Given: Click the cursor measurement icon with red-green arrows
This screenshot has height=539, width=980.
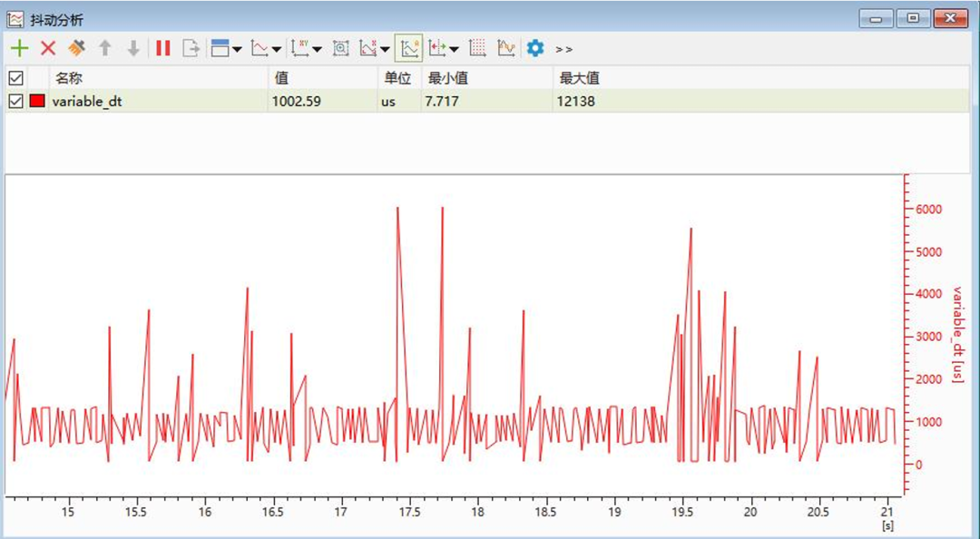Looking at the screenshot, I should coord(437,48).
